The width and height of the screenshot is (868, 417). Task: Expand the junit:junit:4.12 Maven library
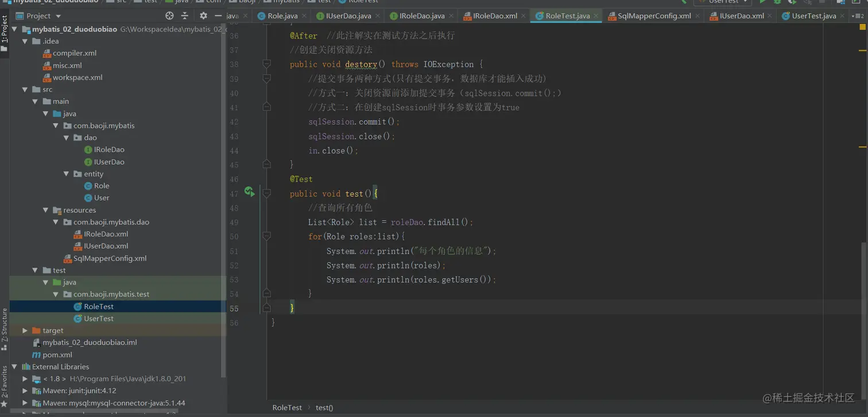coord(25,391)
